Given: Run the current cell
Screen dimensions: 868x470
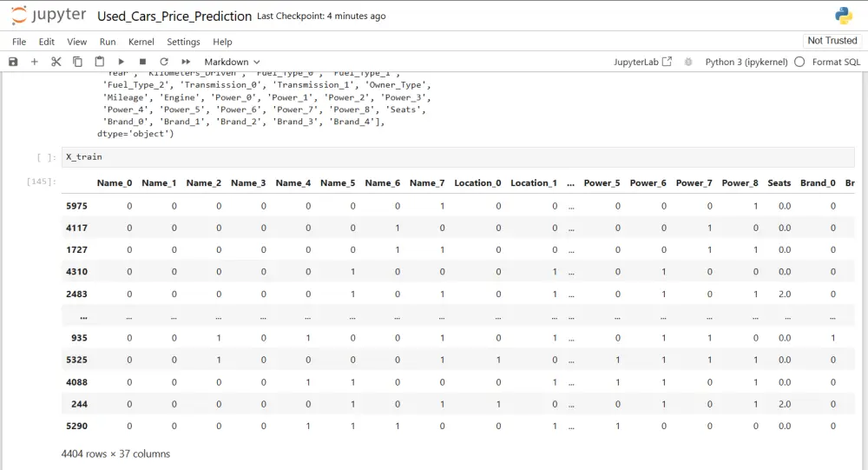Looking at the screenshot, I should coord(122,62).
